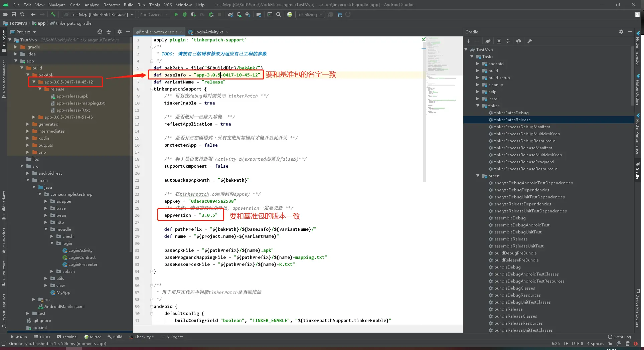Click the Open folder toolbar icon
The image size is (644, 350).
5,14
